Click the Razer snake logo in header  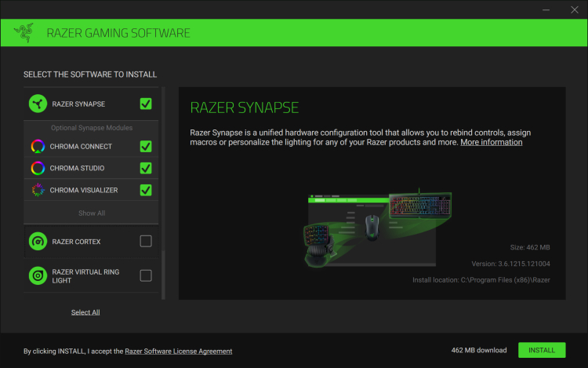click(x=24, y=33)
